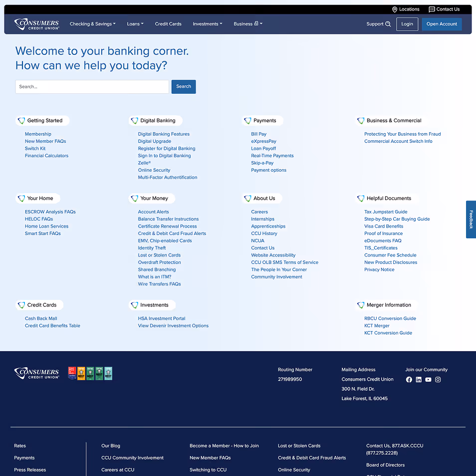Viewport: 476px width, 476px height.
Task: Open the Zelle® link under Digital Banking
Action: coord(145,163)
